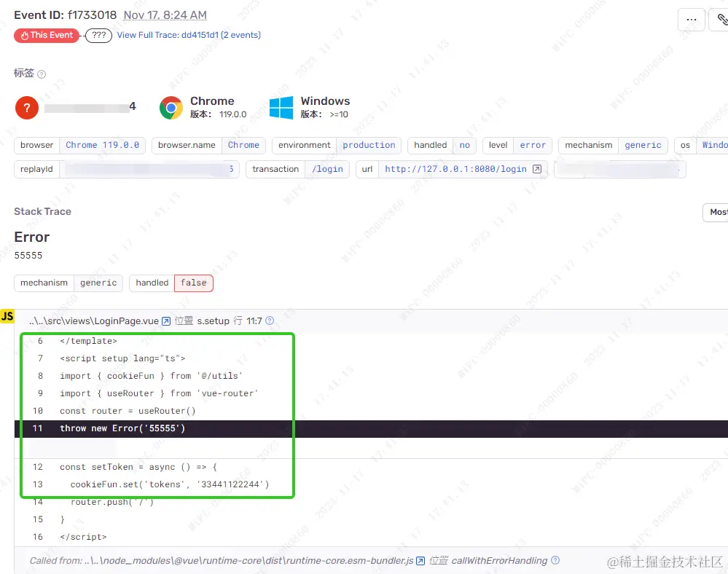Click the Chrome browser logo icon
728x574 pixels.
[x=171, y=108]
